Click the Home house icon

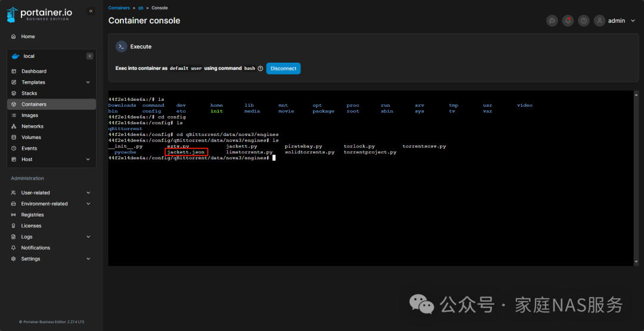tap(14, 36)
